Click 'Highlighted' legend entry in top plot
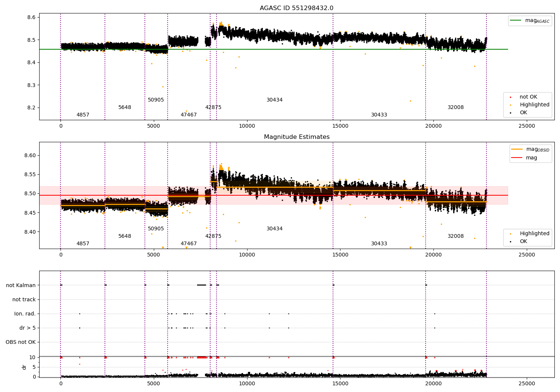This screenshot has height=392, width=560. pos(530,105)
